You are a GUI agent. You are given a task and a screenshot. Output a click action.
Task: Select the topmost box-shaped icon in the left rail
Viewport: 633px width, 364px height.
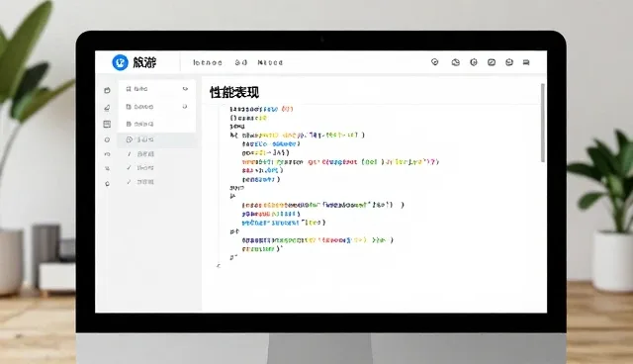point(107,90)
